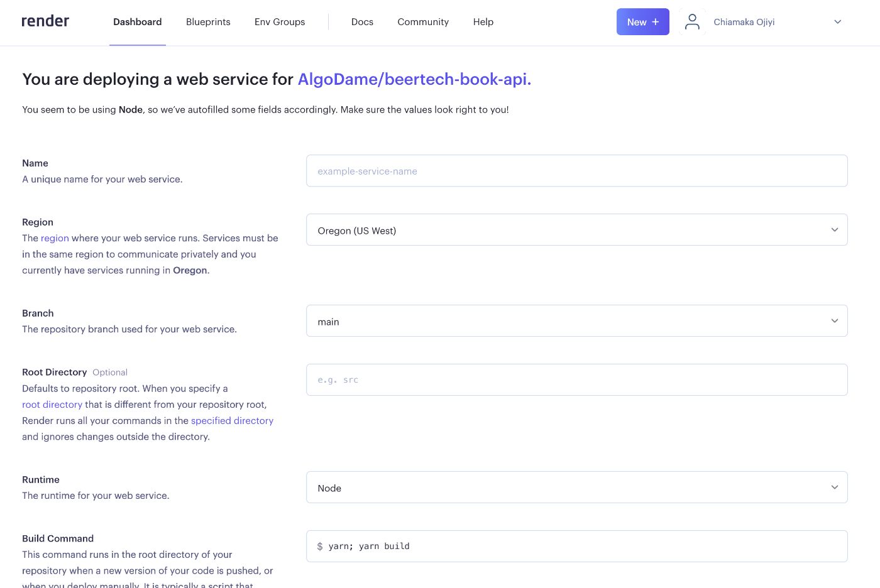Open the AlgoDame/beertech-book-api repository link

[x=414, y=79]
